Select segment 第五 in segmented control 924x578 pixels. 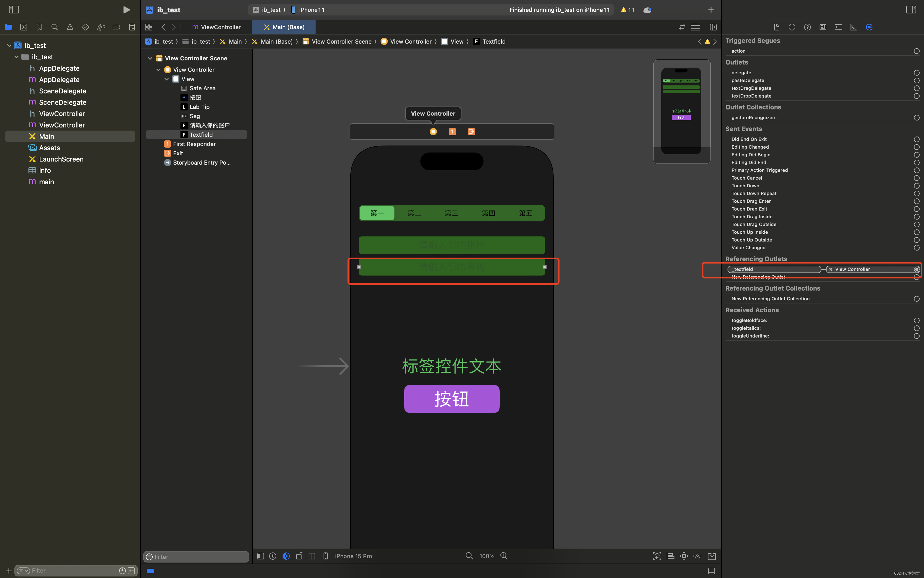coord(525,213)
